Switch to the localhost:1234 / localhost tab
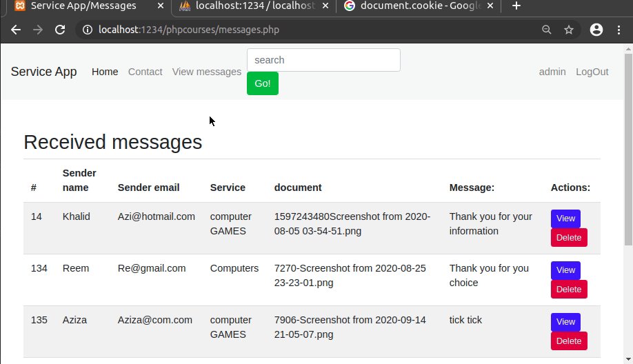The width and height of the screenshot is (633, 364). click(x=254, y=6)
